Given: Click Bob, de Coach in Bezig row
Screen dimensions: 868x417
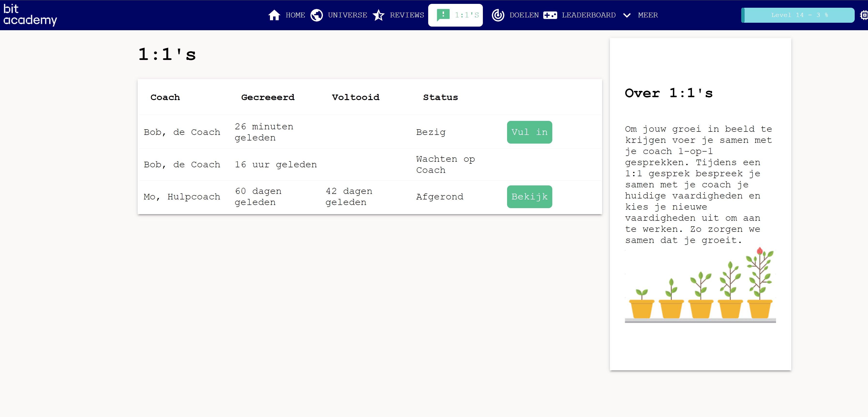Looking at the screenshot, I should tap(182, 132).
